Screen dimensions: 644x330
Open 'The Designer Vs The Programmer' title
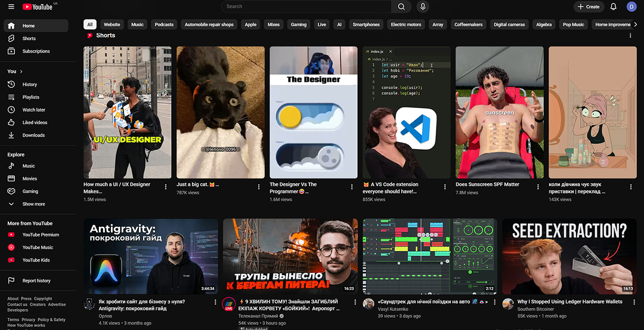point(293,188)
